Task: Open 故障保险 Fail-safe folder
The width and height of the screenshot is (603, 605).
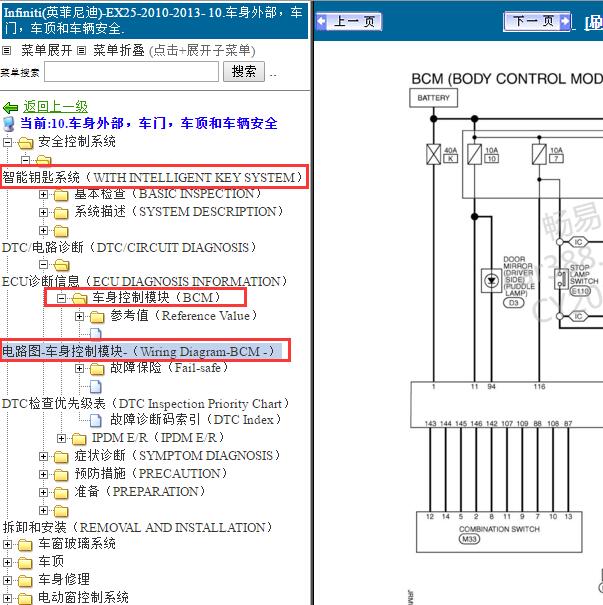Action: click(169, 368)
